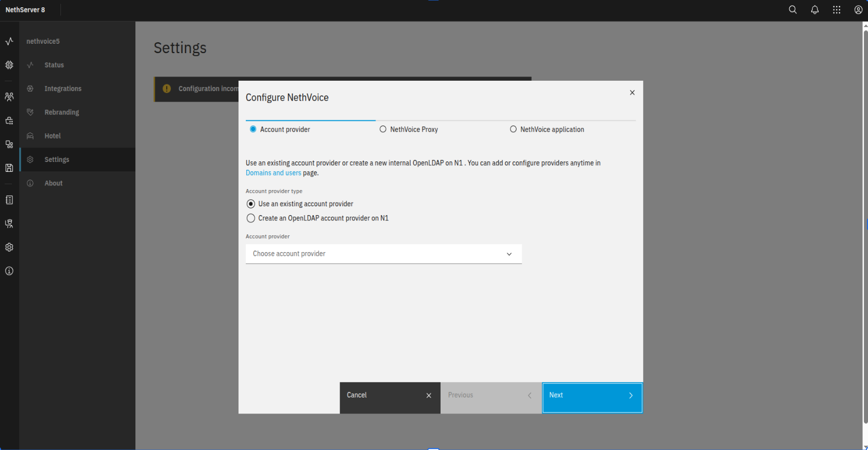The width and height of the screenshot is (868, 450).
Task: Open the Integrations menu item
Action: click(62, 89)
